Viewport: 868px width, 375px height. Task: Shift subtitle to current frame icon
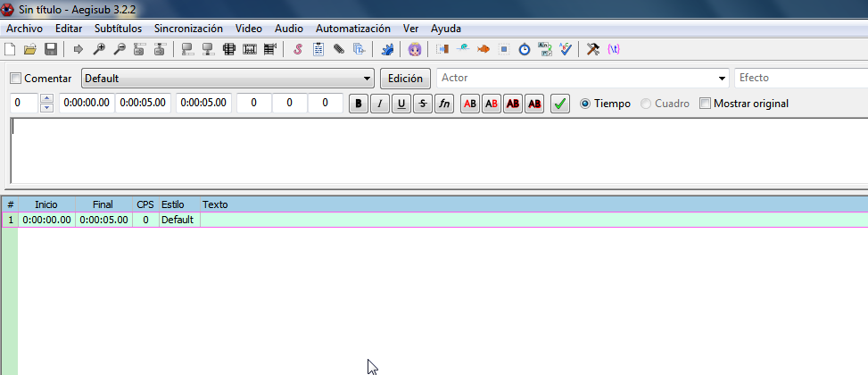(269, 49)
